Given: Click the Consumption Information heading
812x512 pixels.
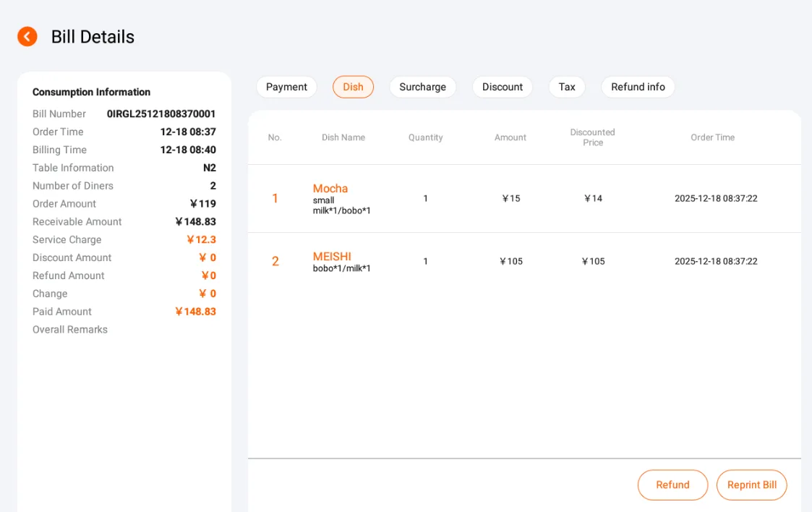Looking at the screenshot, I should [x=91, y=92].
